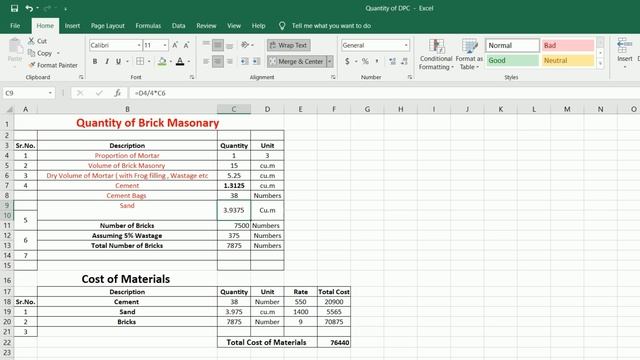Select cell with Total Cost 76440
640x360 pixels.
[334, 342]
